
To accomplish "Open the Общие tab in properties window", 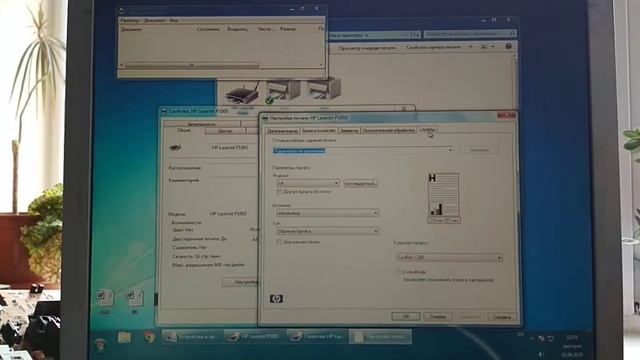I will (x=184, y=130).
